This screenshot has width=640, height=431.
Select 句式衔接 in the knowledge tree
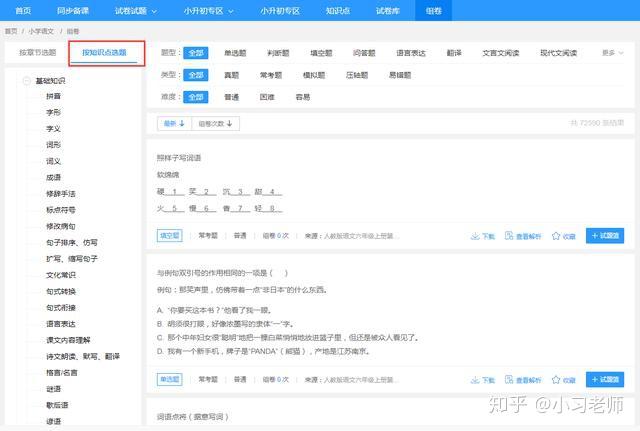[x=61, y=308]
